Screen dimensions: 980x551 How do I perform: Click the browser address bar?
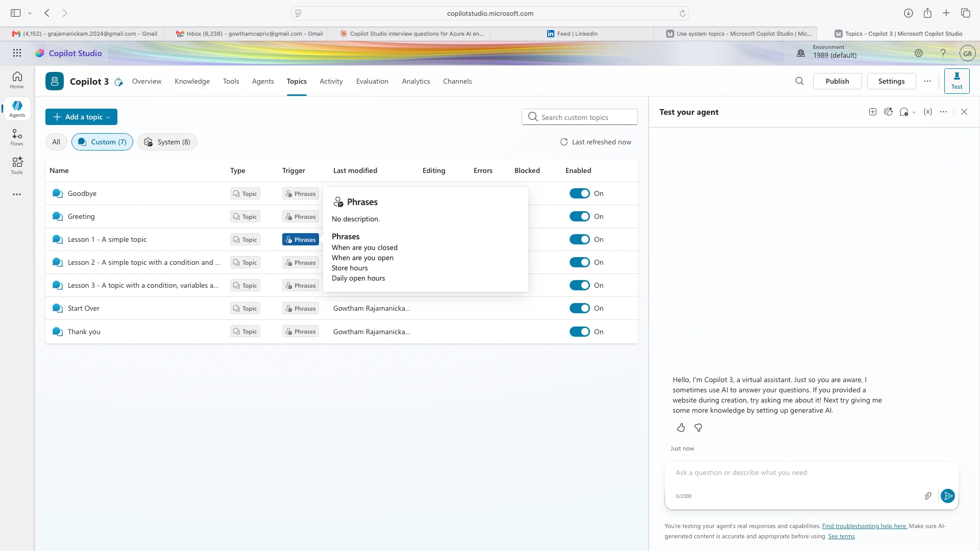490,13
